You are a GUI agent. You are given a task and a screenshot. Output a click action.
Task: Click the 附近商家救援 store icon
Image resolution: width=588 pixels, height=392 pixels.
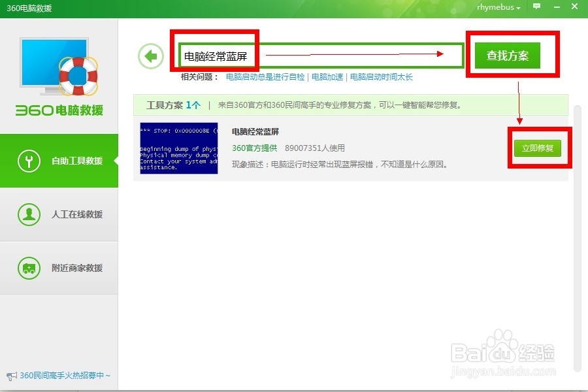28,268
